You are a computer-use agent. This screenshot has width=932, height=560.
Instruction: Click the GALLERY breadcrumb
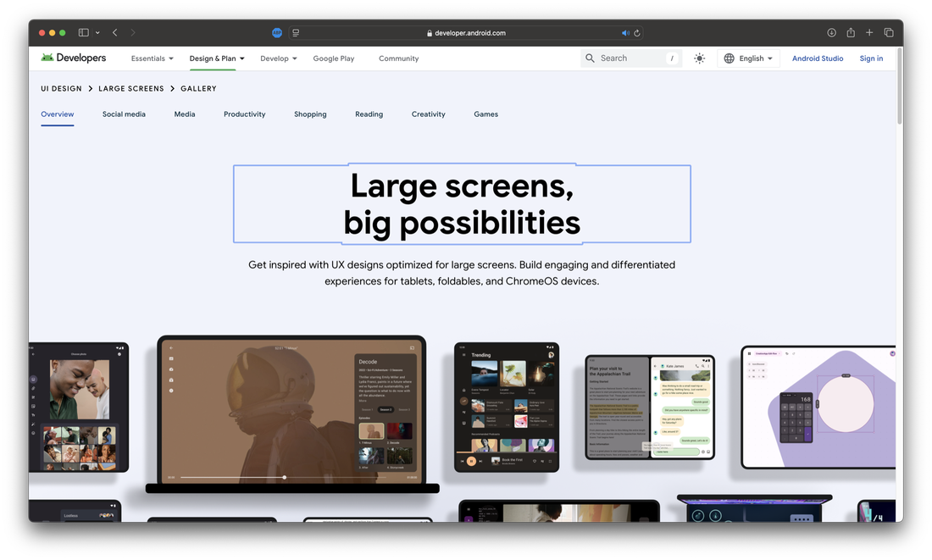pos(198,89)
